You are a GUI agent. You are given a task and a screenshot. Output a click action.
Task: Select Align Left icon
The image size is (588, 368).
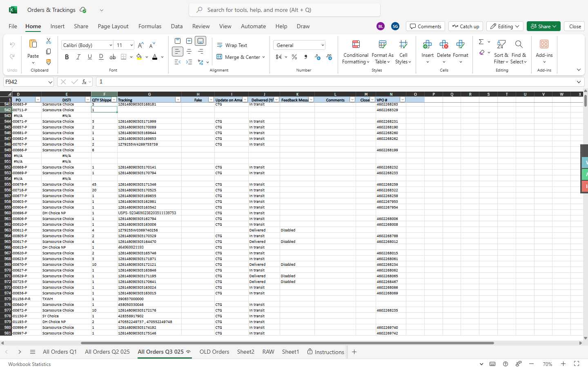pos(178,52)
